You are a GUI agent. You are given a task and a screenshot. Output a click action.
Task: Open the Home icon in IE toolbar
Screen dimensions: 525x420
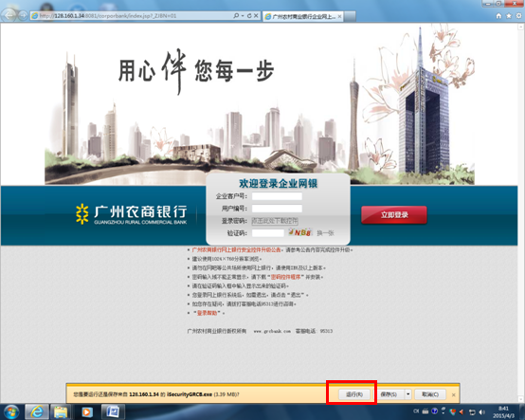coord(498,16)
